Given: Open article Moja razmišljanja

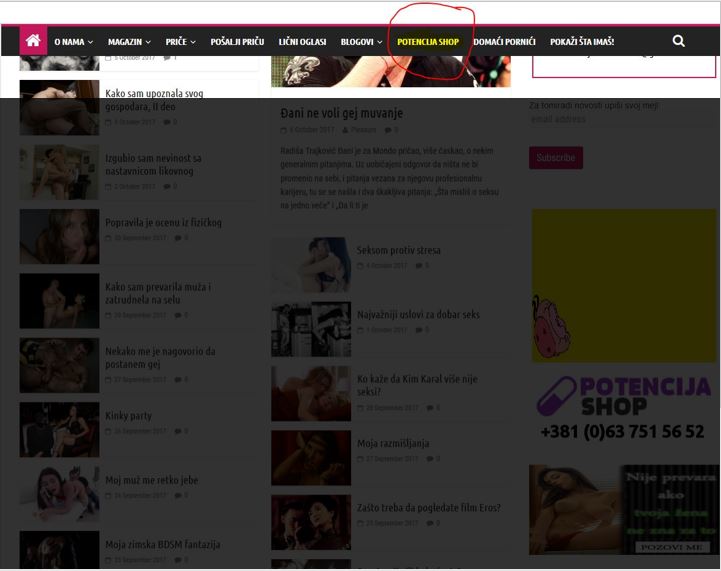Looking at the screenshot, I should (393, 443).
